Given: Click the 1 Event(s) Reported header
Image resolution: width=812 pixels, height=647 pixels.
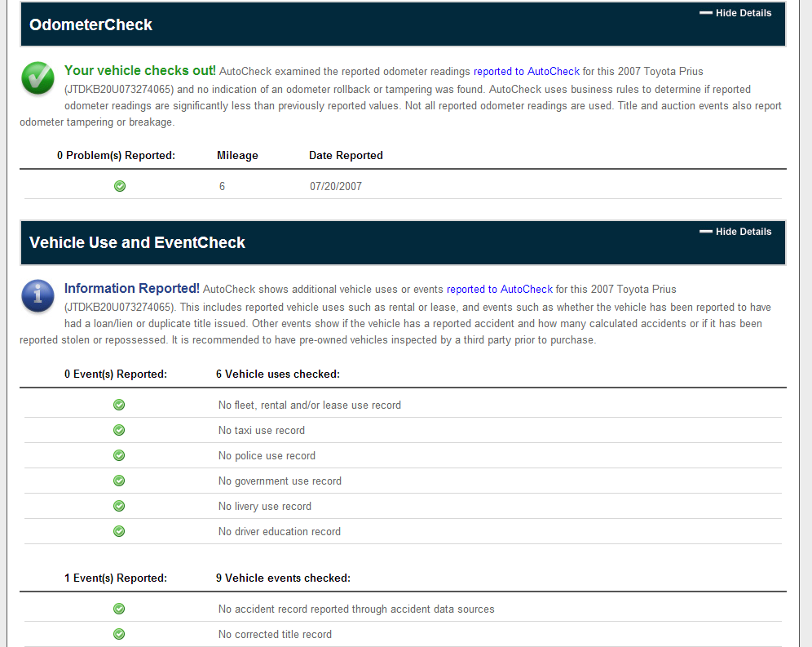Looking at the screenshot, I should (x=116, y=578).
